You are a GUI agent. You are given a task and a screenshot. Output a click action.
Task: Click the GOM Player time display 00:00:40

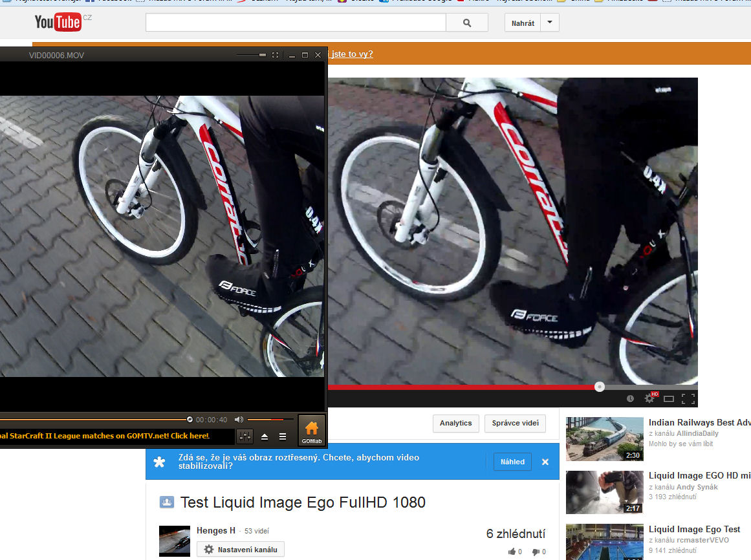[212, 420]
